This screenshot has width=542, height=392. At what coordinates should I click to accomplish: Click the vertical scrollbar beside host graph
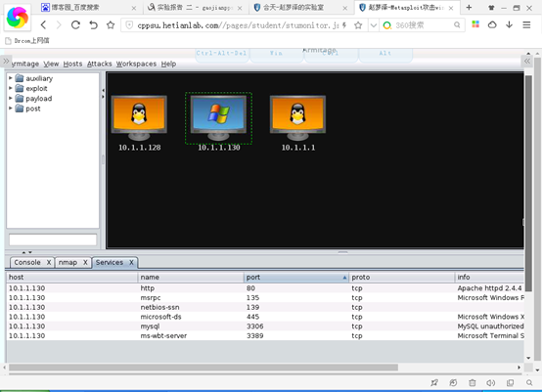pyautogui.click(x=528, y=183)
